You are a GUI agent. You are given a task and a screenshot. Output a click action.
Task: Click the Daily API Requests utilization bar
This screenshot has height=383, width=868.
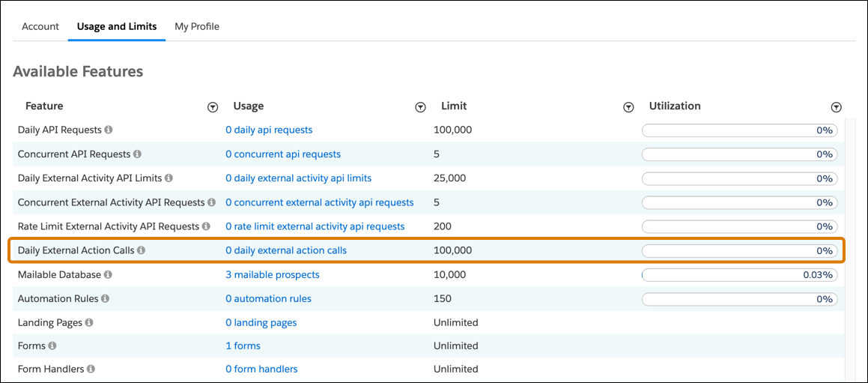click(x=739, y=130)
